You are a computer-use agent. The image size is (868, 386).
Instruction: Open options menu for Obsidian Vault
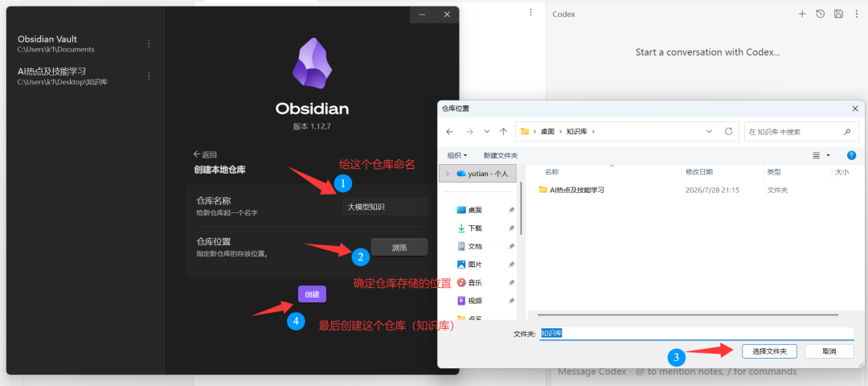149,43
